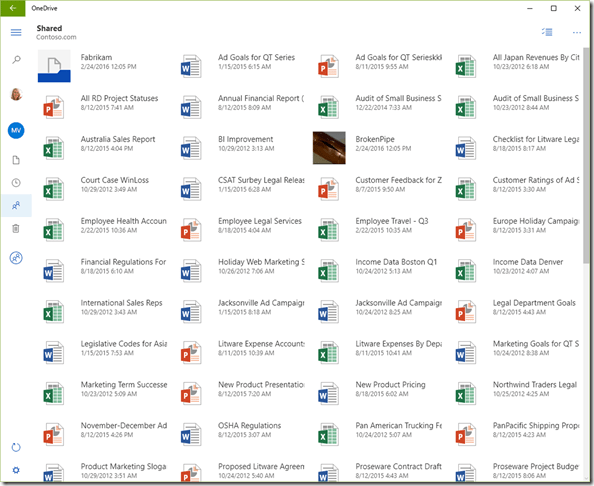Toggle the select items checklist icon
594x486 pixels.
click(x=547, y=32)
